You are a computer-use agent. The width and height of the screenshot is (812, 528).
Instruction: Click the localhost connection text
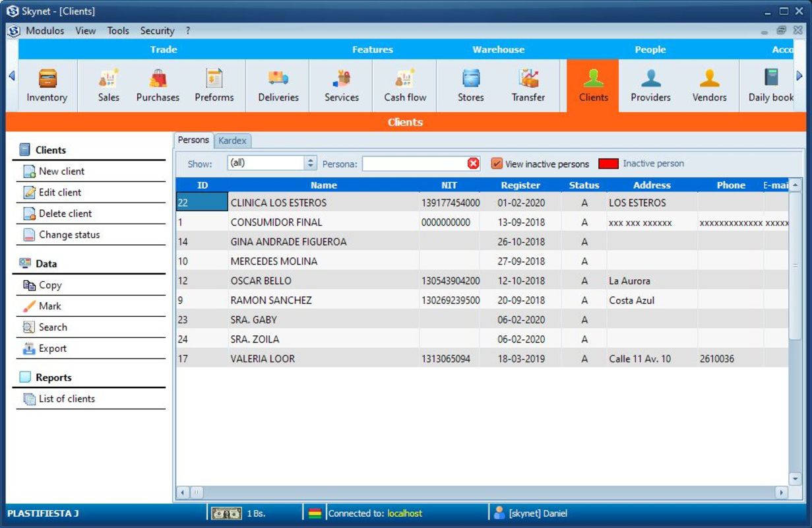[x=404, y=513]
